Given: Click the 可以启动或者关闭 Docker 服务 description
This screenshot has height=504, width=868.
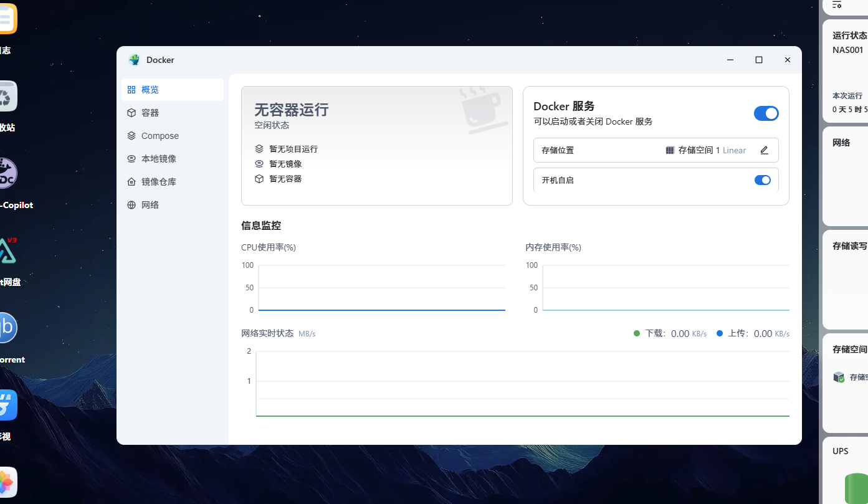Looking at the screenshot, I should pyautogui.click(x=593, y=121).
